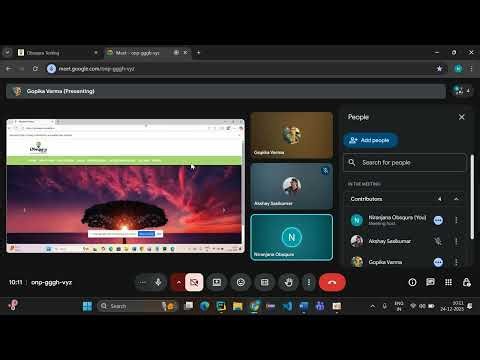Open taskbar clock and date

(452, 306)
